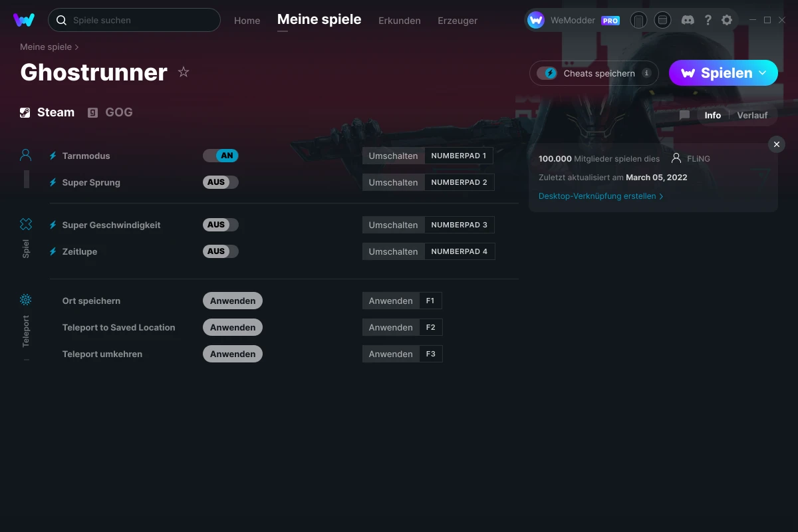Close the info panel with X

[776, 144]
